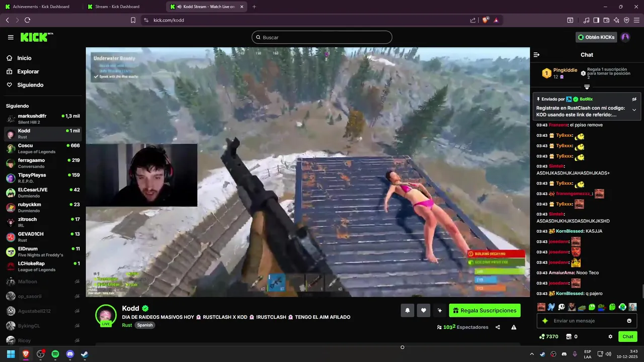Open rubyckkm channel in sidebar

click(43, 207)
